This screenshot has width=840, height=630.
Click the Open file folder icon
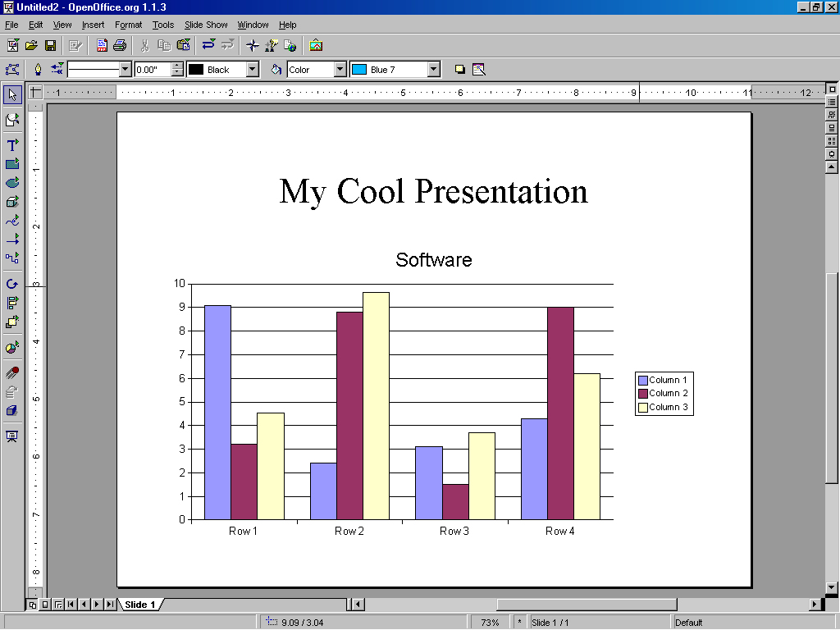point(31,45)
